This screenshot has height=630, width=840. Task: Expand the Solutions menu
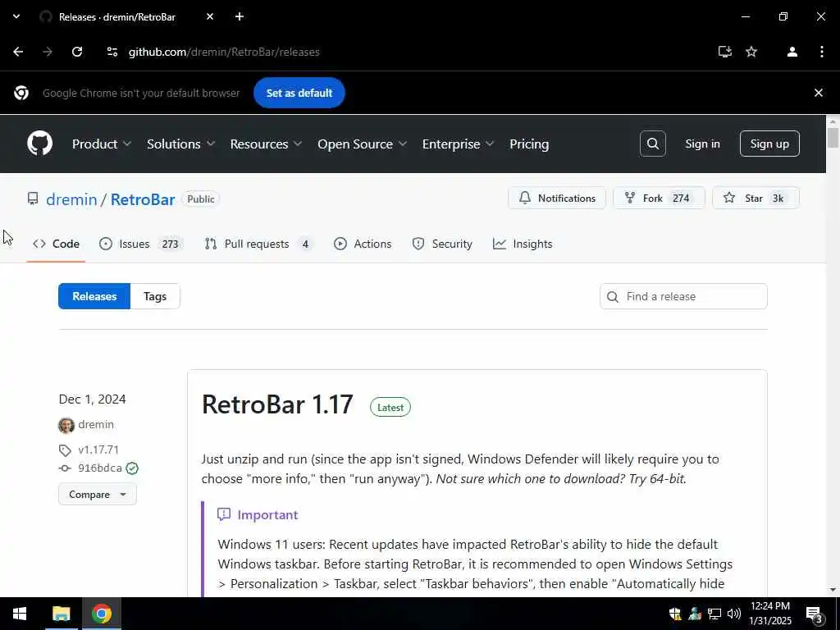pyautogui.click(x=181, y=144)
